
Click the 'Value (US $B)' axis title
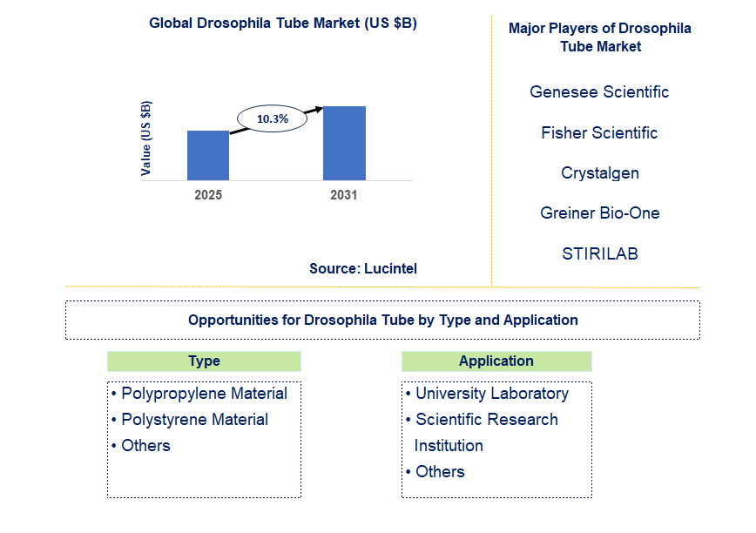[145, 138]
